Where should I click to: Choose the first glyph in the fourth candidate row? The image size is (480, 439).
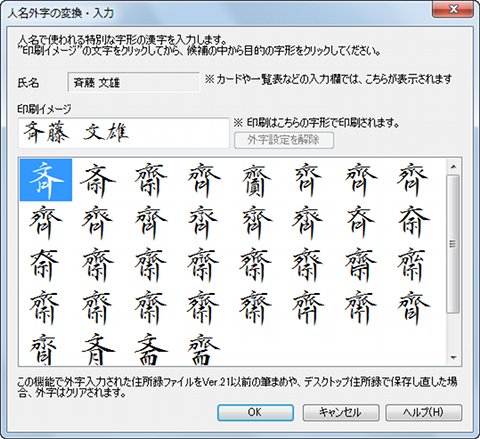[x=45, y=307]
